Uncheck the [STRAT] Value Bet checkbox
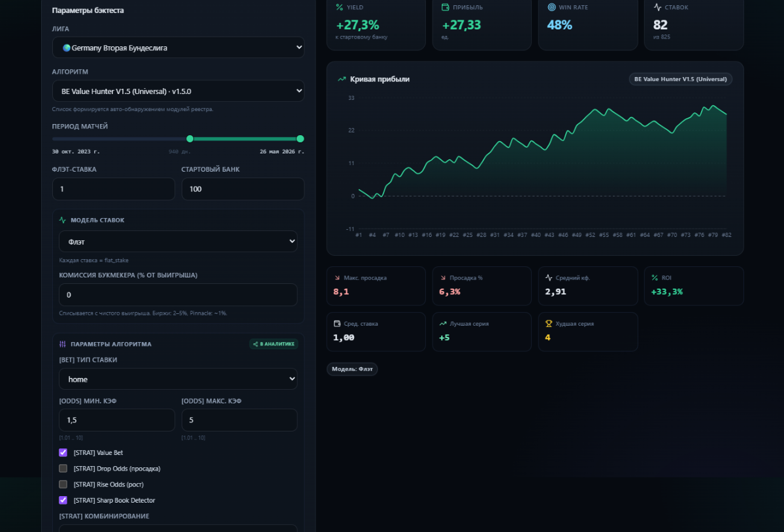This screenshot has height=532, width=784. [x=63, y=452]
